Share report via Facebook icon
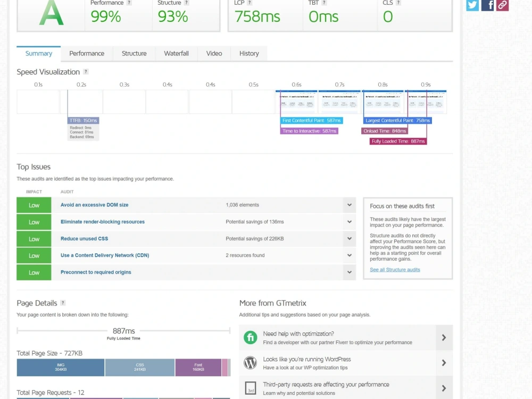Viewport: 532px width, 399px height. coord(487,5)
